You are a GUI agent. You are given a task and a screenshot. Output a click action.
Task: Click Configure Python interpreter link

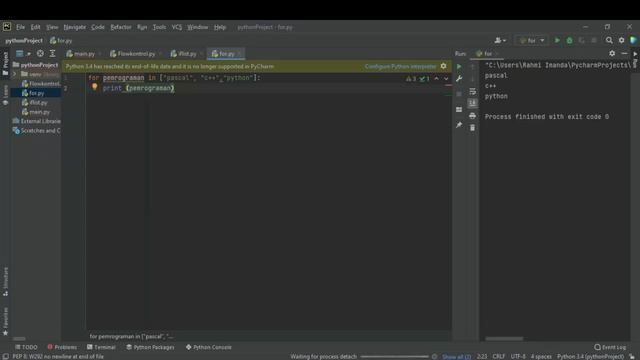(400, 66)
